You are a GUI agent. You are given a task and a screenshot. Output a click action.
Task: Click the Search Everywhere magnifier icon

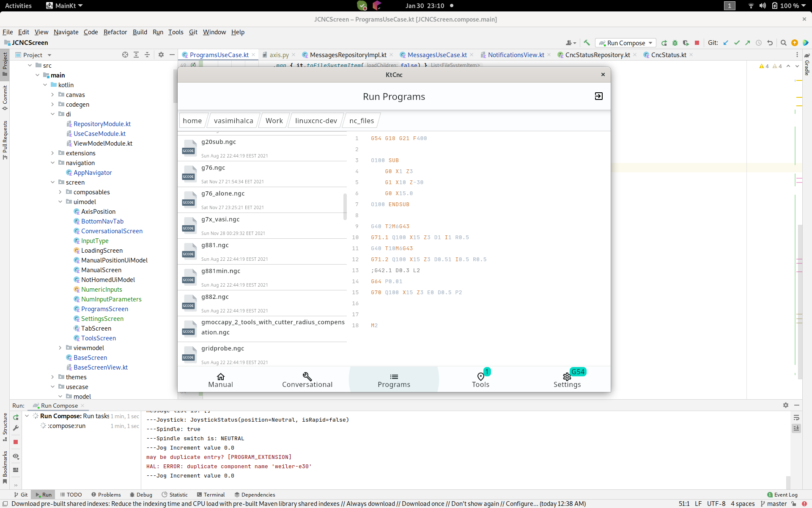click(783, 43)
